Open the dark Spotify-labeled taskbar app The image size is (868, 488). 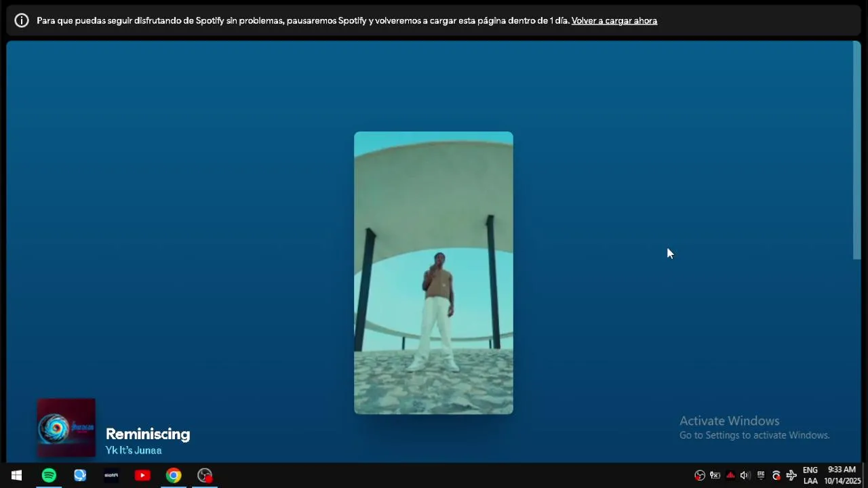(111, 475)
